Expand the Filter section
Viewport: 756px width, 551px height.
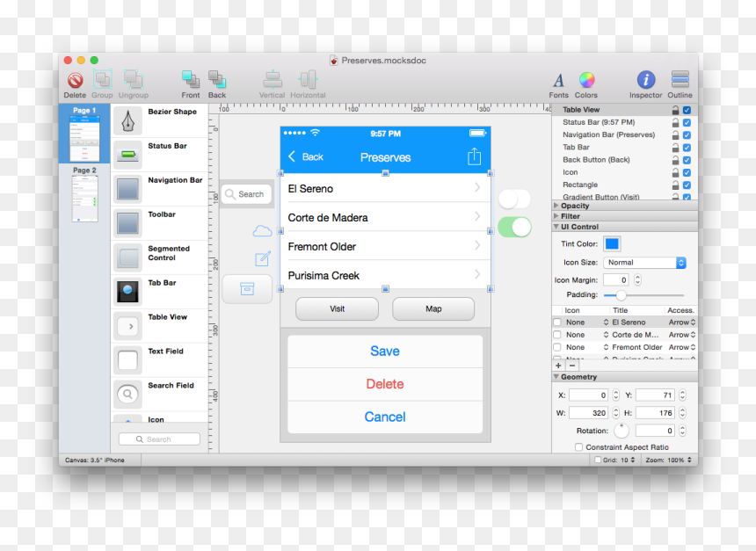pyautogui.click(x=556, y=216)
